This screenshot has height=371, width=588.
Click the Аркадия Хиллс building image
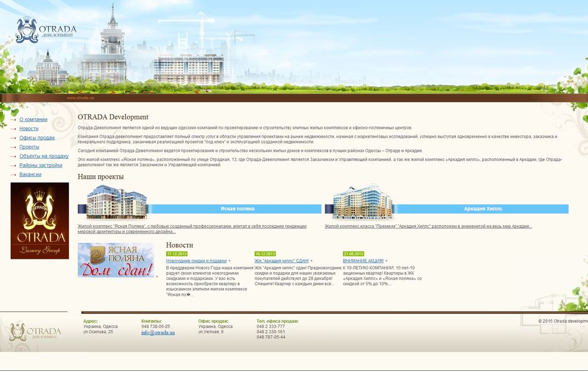(362, 202)
